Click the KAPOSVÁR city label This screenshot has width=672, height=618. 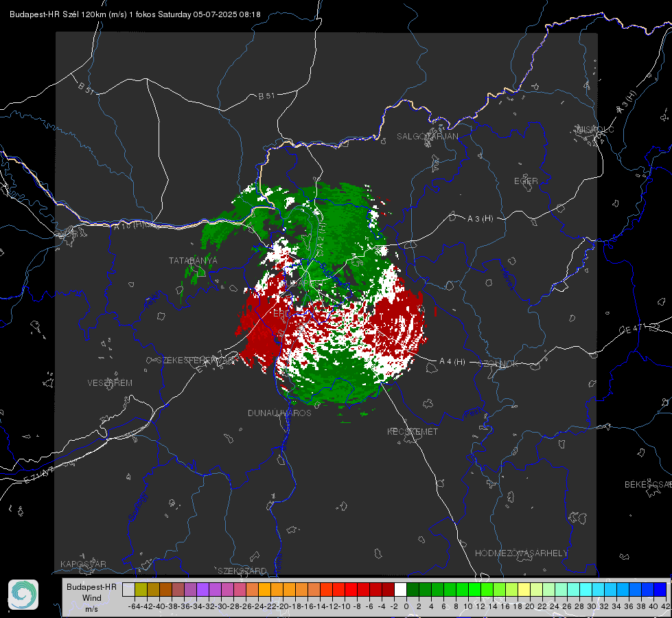83,564
